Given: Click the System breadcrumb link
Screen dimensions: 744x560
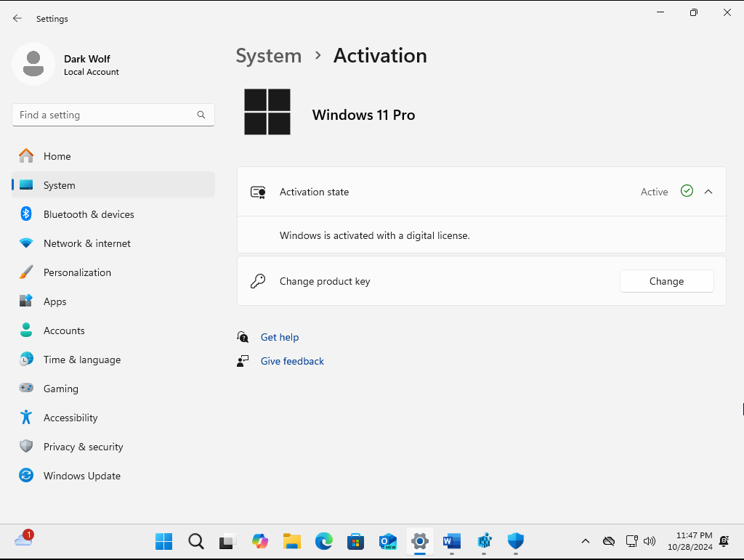Looking at the screenshot, I should tap(269, 56).
